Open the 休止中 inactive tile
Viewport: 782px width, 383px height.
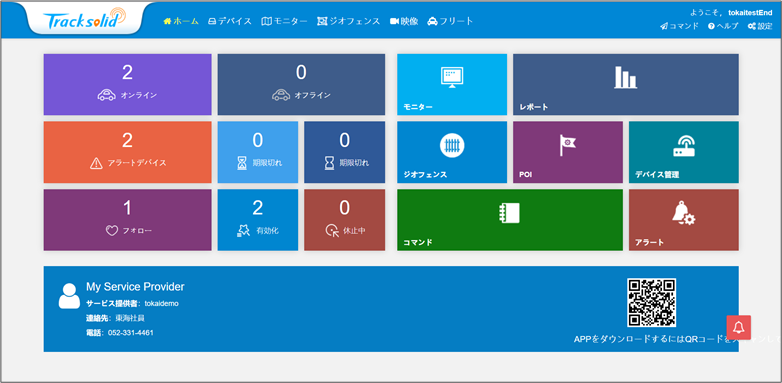345,219
